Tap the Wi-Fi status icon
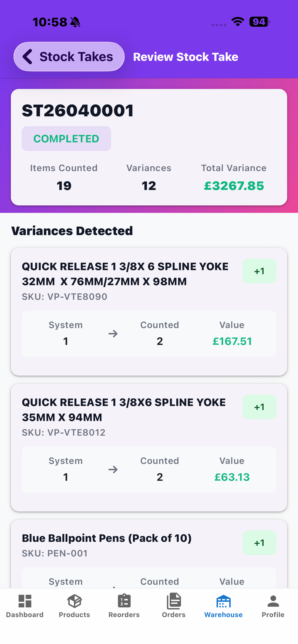 [238, 22]
